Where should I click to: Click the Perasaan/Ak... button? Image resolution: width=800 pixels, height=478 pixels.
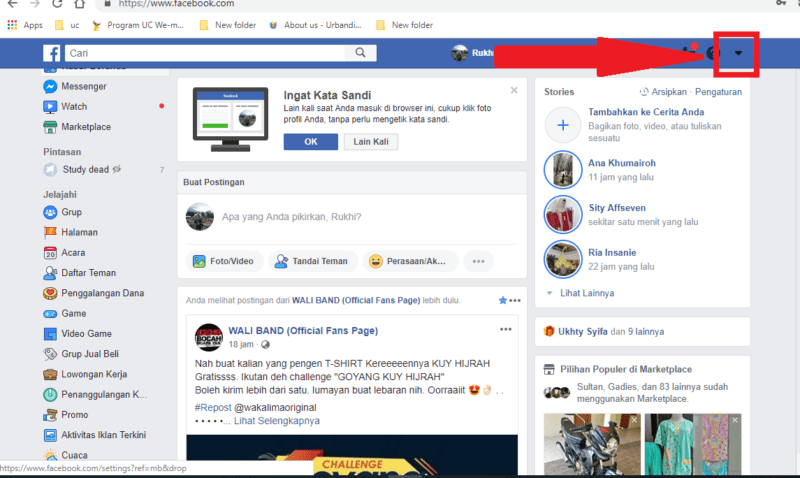(x=411, y=261)
